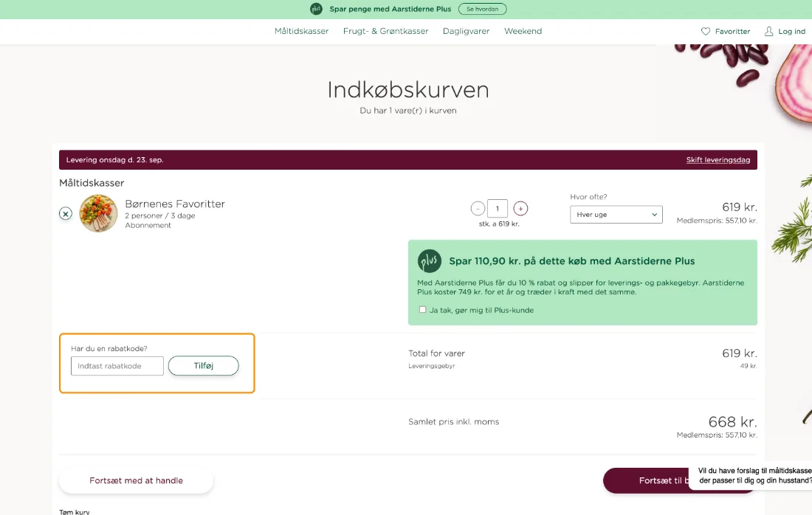812x515 pixels.
Task: Click 'Fortsæt med at handle' button
Action: point(137,480)
